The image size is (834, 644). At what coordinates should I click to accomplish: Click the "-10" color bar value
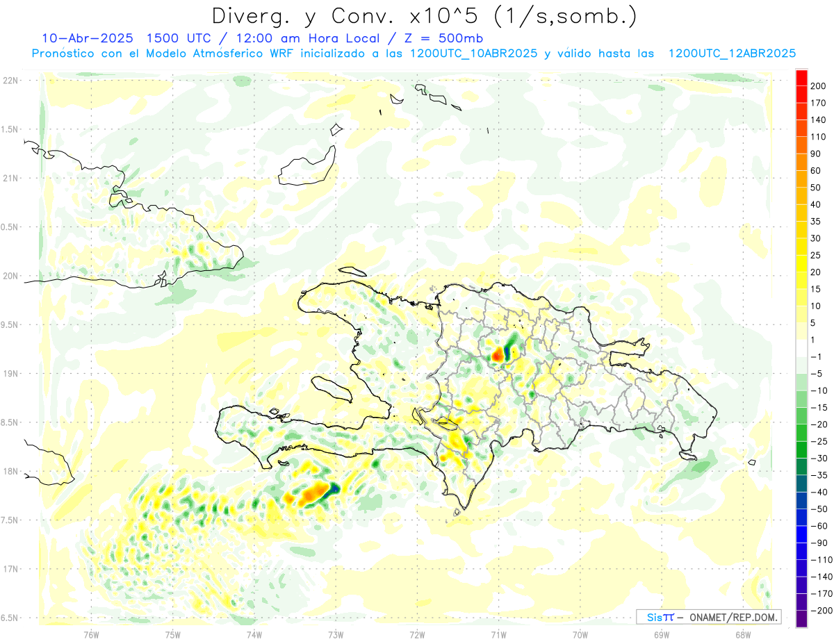819,390
